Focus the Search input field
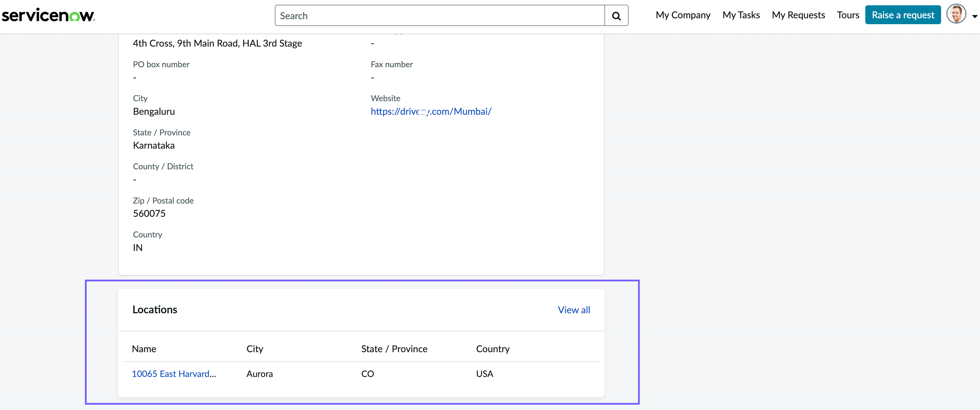The width and height of the screenshot is (980, 410). click(x=440, y=16)
